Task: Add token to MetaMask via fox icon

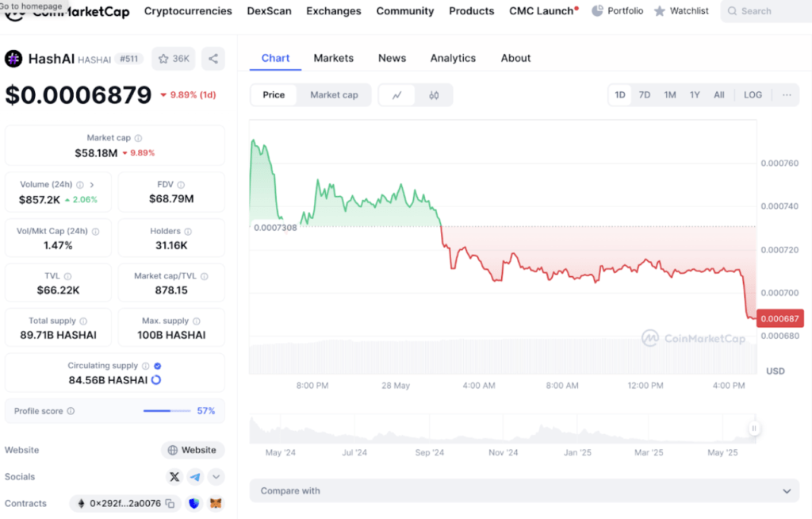Action: pos(216,503)
